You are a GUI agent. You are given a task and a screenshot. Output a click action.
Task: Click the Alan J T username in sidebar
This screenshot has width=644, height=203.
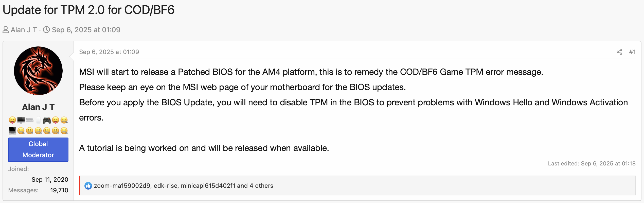[38, 107]
